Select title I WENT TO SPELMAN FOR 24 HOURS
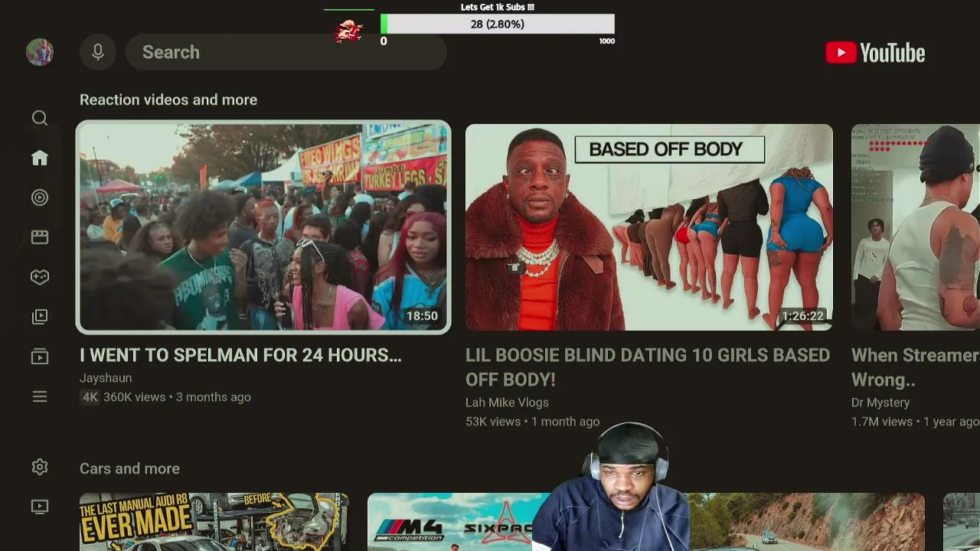The height and width of the screenshot is (551, 980). tap(240, 355)
